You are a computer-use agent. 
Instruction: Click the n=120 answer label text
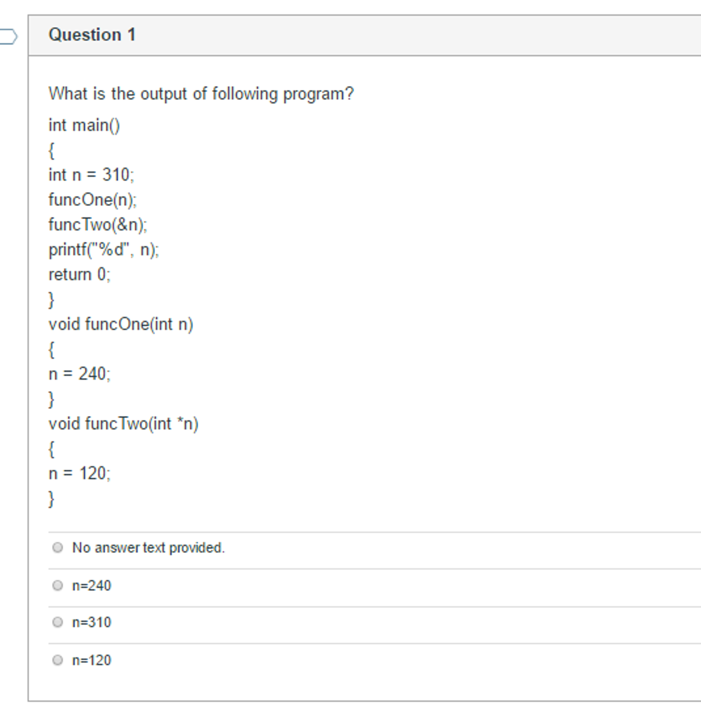91,661
